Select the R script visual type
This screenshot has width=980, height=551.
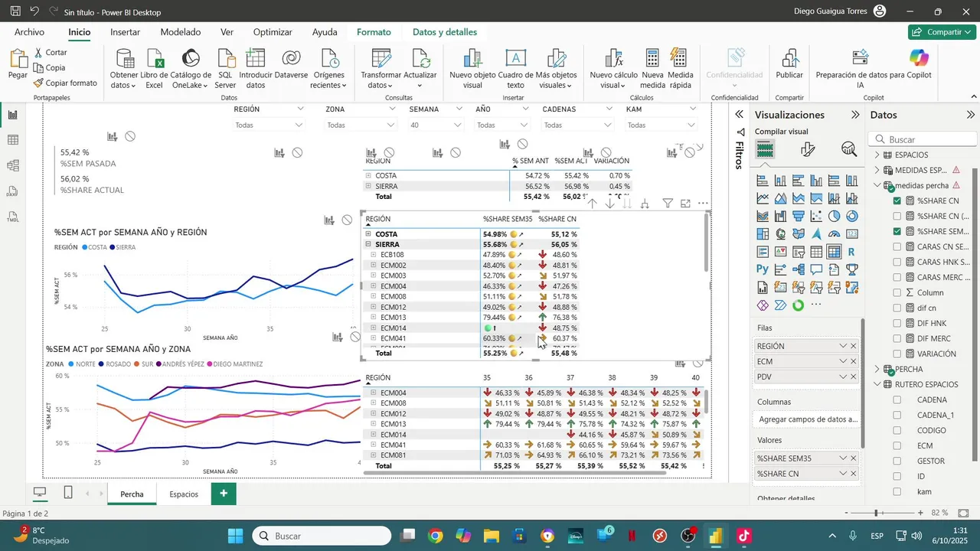tap(851, 252)
